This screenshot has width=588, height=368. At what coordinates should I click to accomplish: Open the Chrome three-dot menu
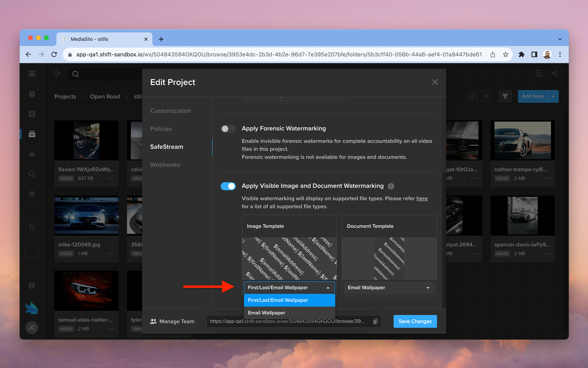[560, 54]
